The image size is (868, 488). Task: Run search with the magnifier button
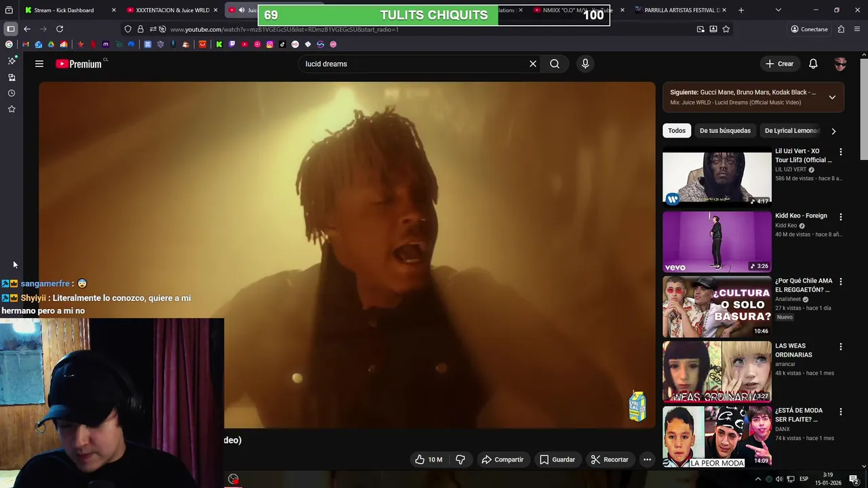(555, 64)
